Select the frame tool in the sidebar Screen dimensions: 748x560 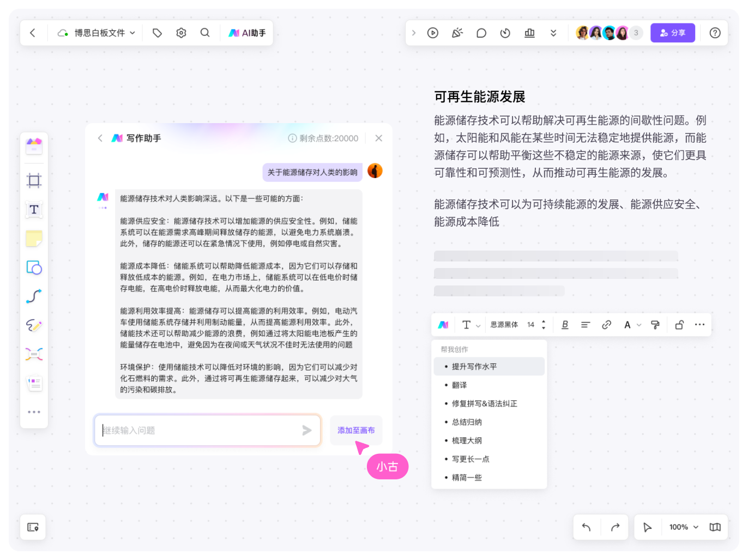click(34, 180)
